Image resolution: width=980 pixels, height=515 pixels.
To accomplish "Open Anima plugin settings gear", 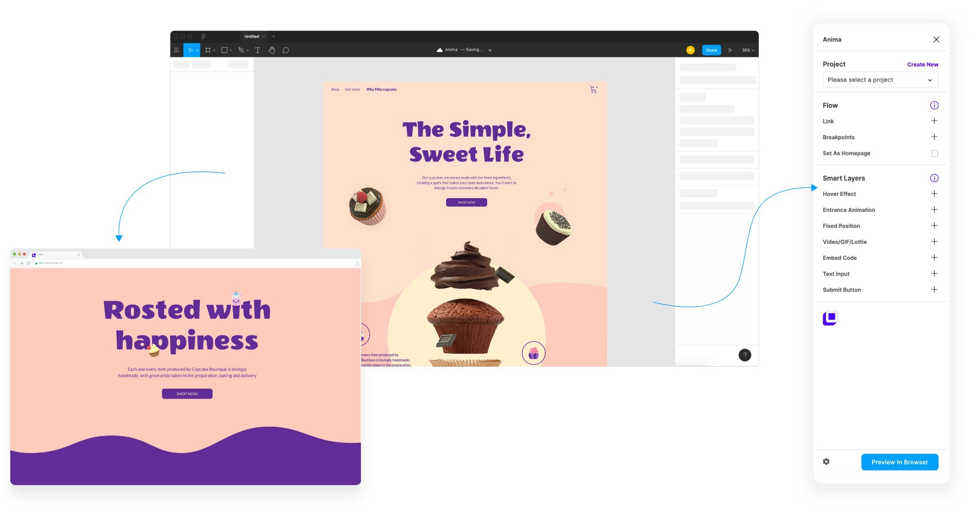I will pos(826,461).
